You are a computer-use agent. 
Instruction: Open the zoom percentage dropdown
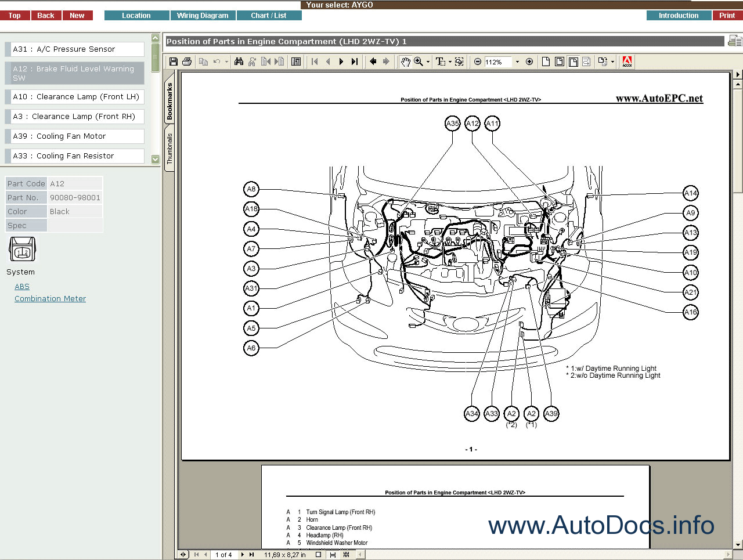(x=517, y=62)
